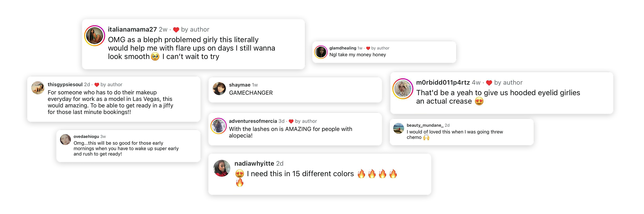Image resolution: width=644 pixels, height=214 pixels.
Task: Click the beauty_mundane_ username
Action: [x=425, y=125]
